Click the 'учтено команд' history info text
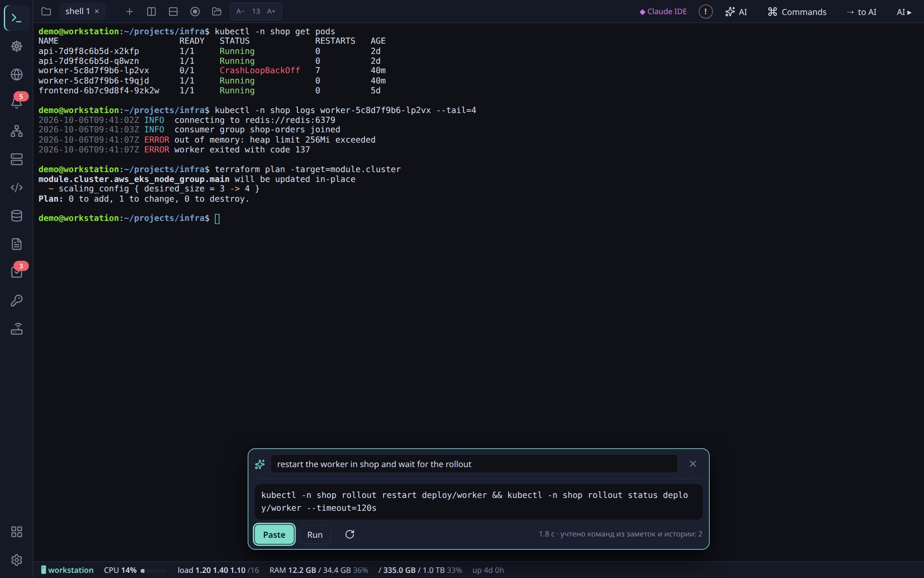Screen dimensions: 924x578 coord(620,534)
